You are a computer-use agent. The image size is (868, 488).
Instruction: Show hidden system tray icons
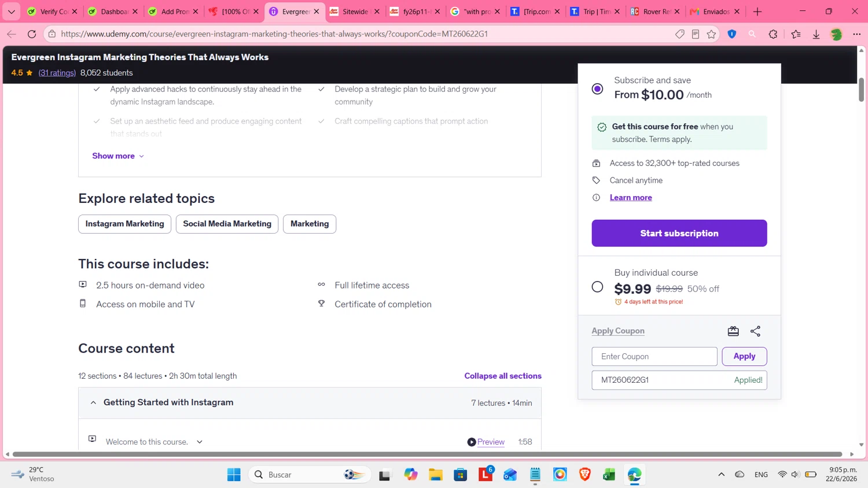pyautogui.click(x=721, y=475)
